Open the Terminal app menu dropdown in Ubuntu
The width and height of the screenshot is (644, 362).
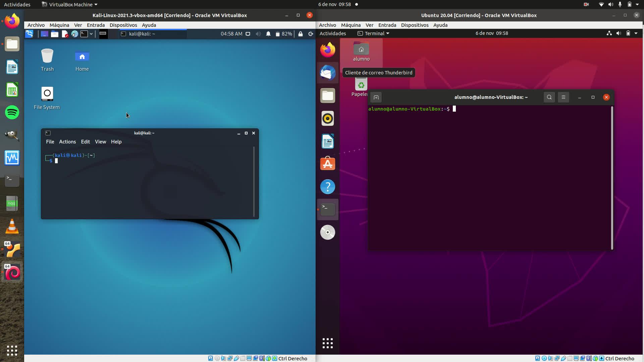click(x=374, y=34)
